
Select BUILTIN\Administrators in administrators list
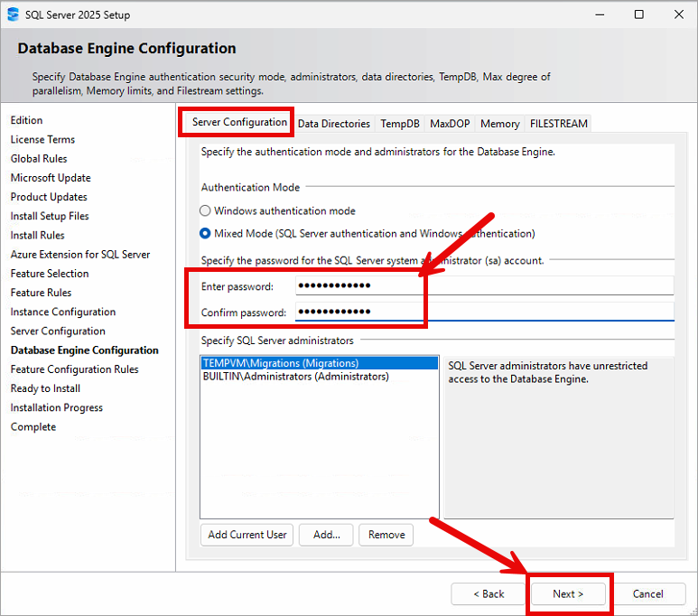click(296, 377)
